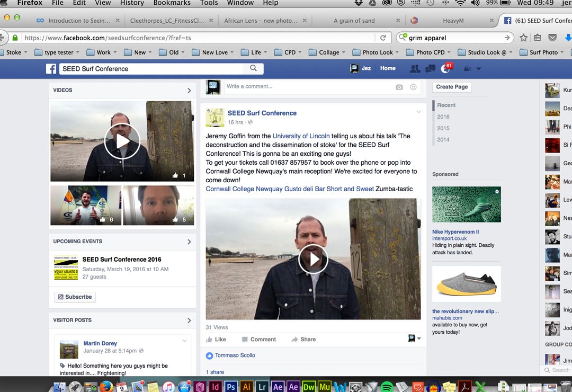Open privacy shortcuts lock icon

[x=467, y=69]
